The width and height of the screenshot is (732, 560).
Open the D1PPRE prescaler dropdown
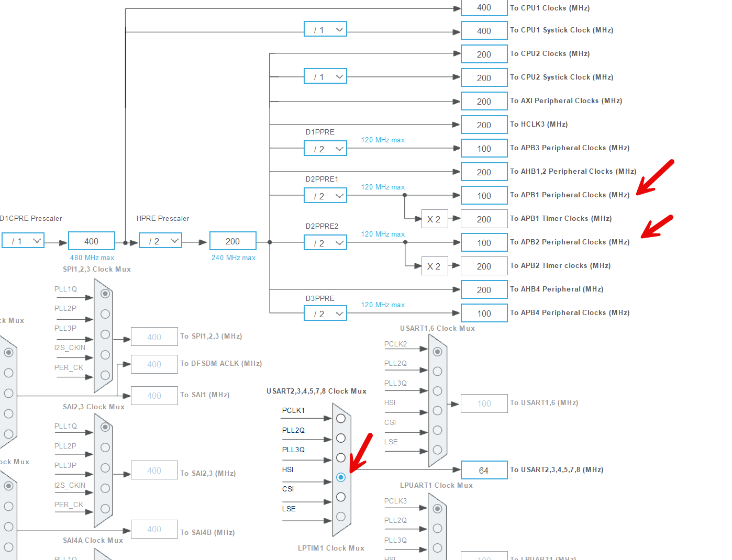(x=325, y=148)
